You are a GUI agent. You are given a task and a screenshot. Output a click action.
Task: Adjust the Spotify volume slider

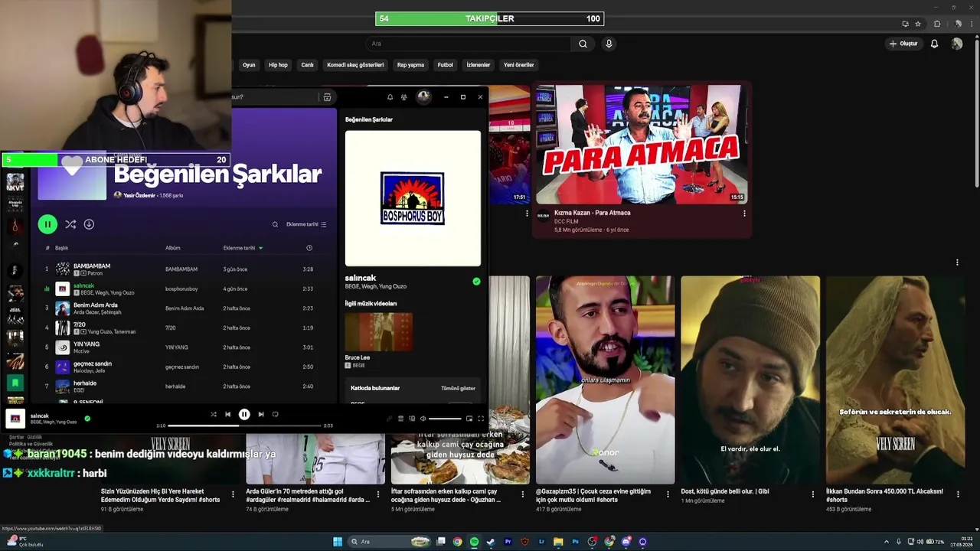445,419
